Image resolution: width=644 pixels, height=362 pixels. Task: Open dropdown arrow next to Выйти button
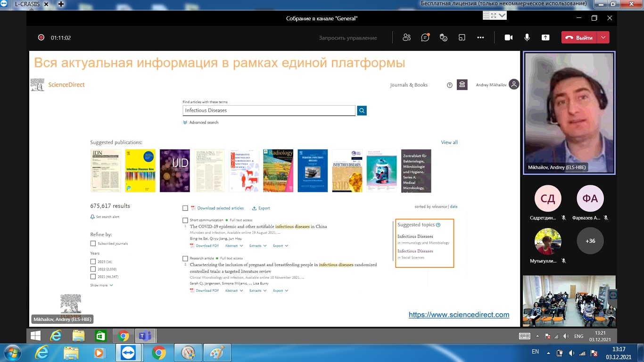(603, 38)
